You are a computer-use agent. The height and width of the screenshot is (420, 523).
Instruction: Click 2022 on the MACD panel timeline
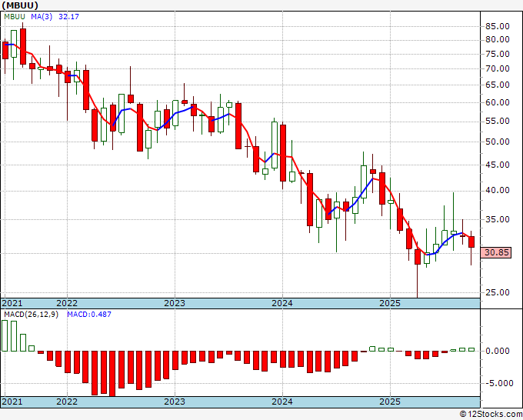[x=67, y=402]
